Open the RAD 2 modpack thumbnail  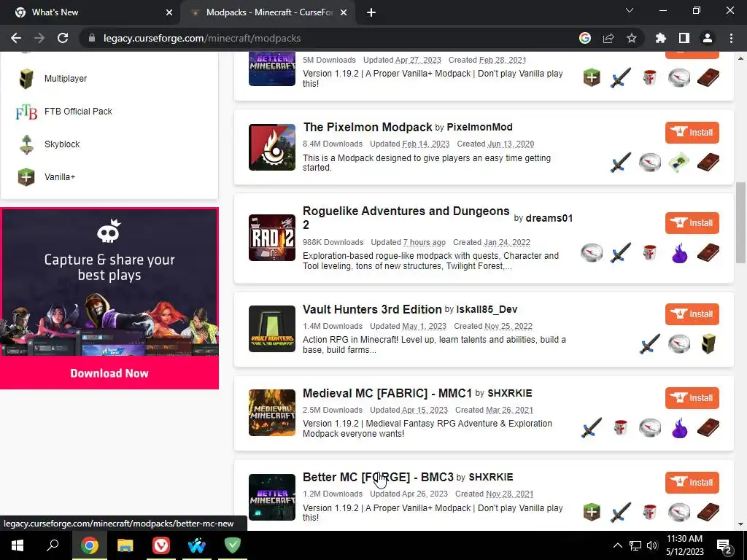point(272,238)
